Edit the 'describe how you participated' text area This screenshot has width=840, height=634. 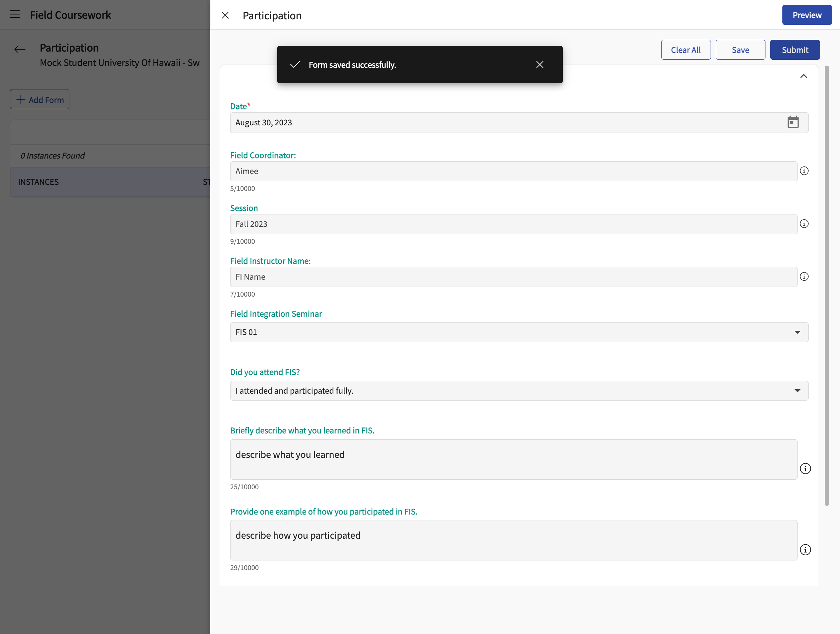point(514,540)
